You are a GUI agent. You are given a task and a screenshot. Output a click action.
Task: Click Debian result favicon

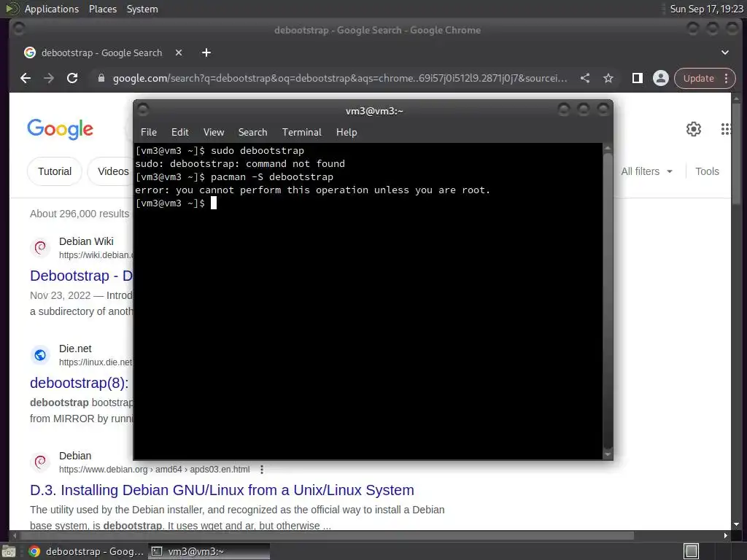[x=41, y=462]
